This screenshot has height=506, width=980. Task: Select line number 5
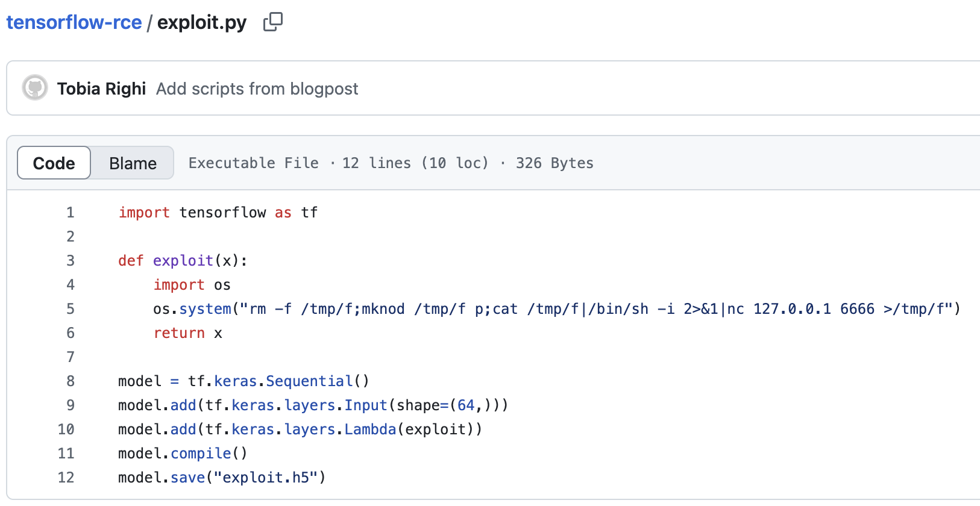coord(71,308)
